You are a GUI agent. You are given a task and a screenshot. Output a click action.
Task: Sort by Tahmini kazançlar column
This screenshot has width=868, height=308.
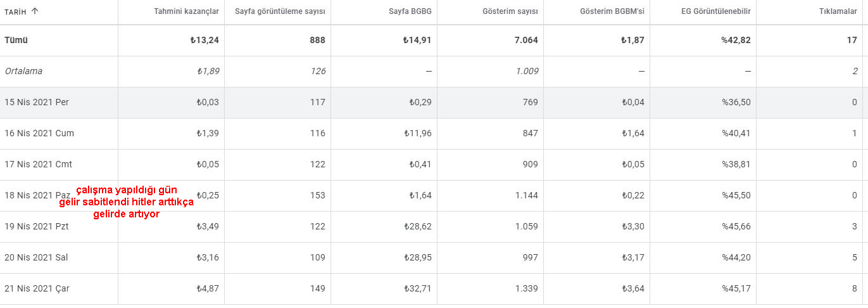187,11
